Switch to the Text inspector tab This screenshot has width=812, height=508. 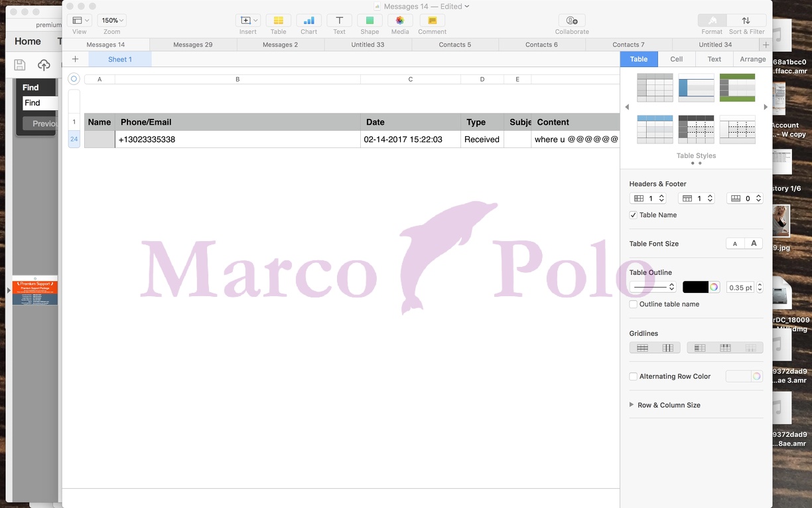click(x=714, y=59)
